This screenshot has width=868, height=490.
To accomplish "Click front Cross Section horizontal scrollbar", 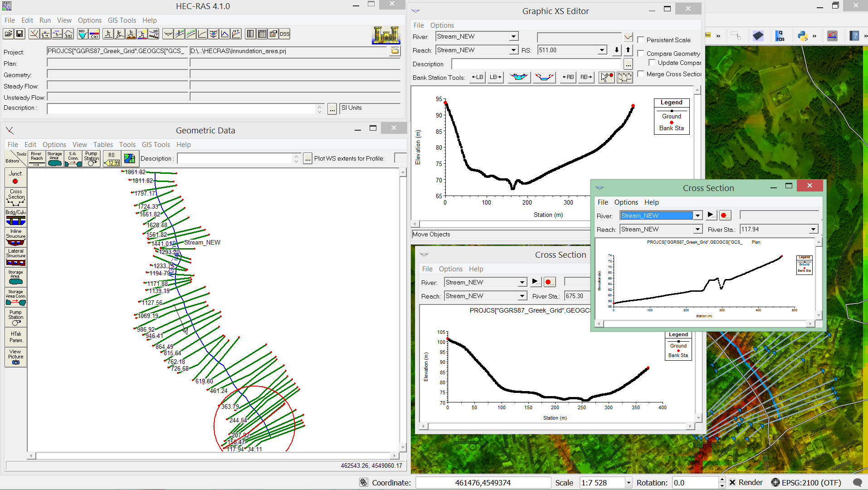I will (x=706, y=323).
